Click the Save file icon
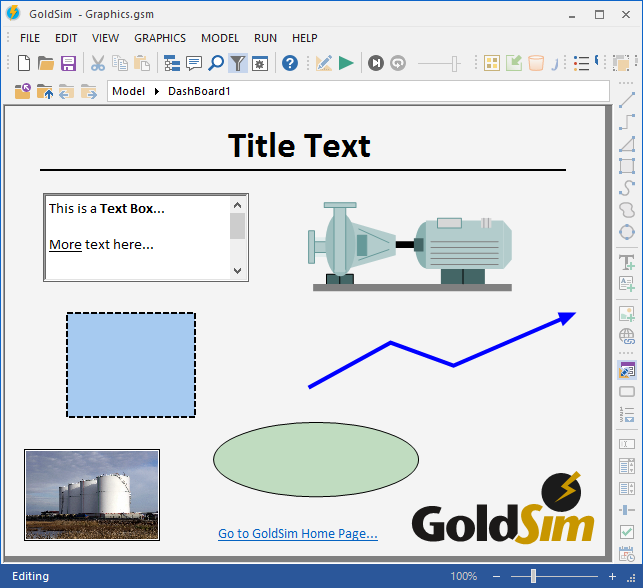Viewport: 643px width, 588px height. [69, 63]
